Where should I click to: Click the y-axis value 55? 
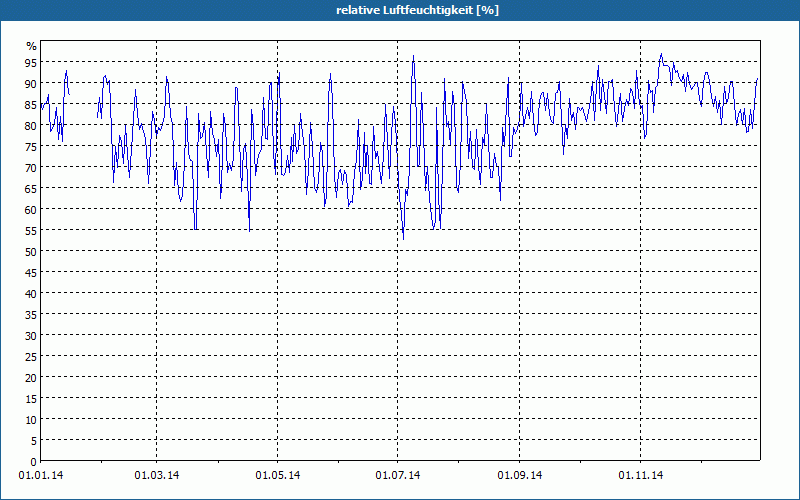coord(31,231)
